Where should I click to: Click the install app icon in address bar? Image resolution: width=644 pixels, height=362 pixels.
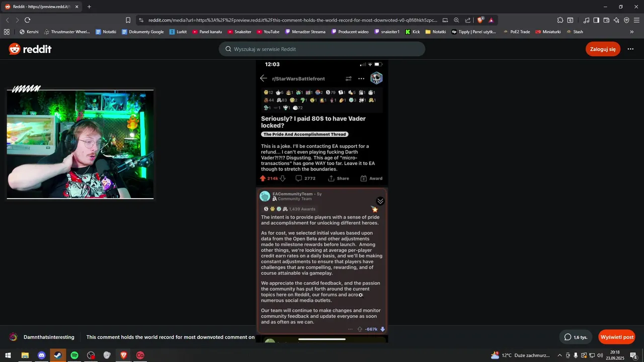point(445,20)
